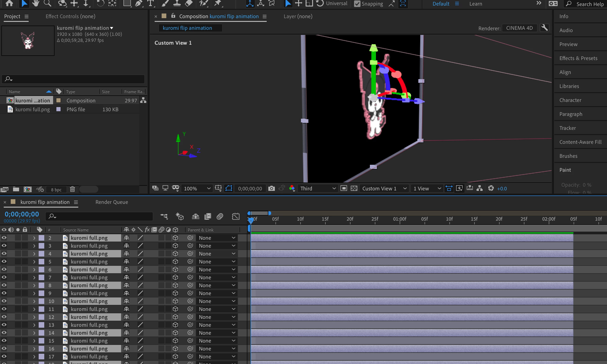Open the Custom View 1 dropdown
The width and height of the screenshot is (607, 364).
[x=384, y=188]
